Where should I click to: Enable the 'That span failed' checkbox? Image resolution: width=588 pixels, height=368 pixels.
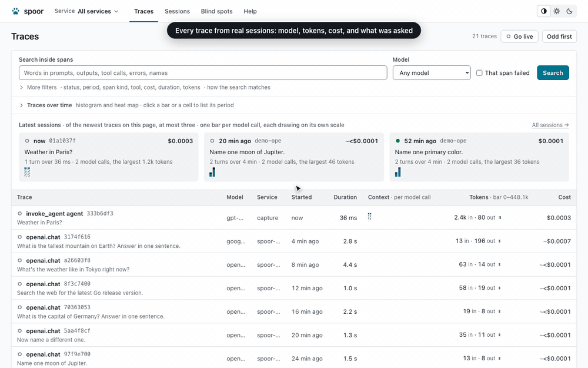pyautogui.click(x=479, y=73)
